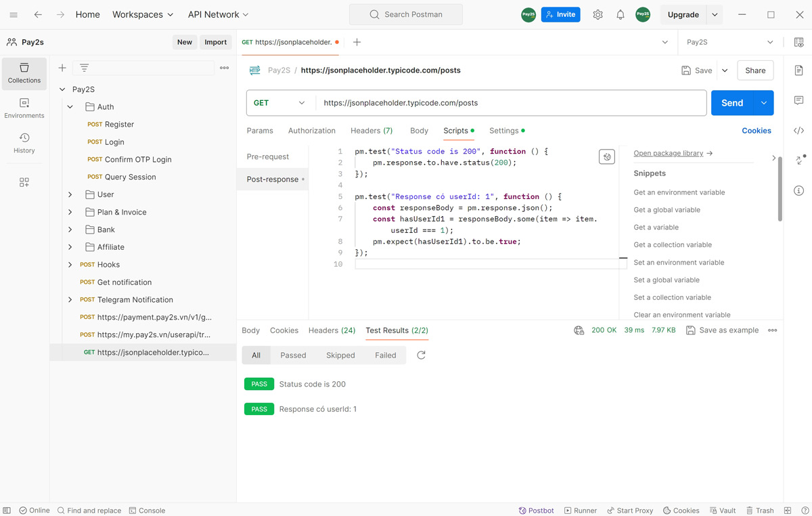Open a new request tab with the plus
The height and width of the screenshot is (516, 812).
point(357,42)
